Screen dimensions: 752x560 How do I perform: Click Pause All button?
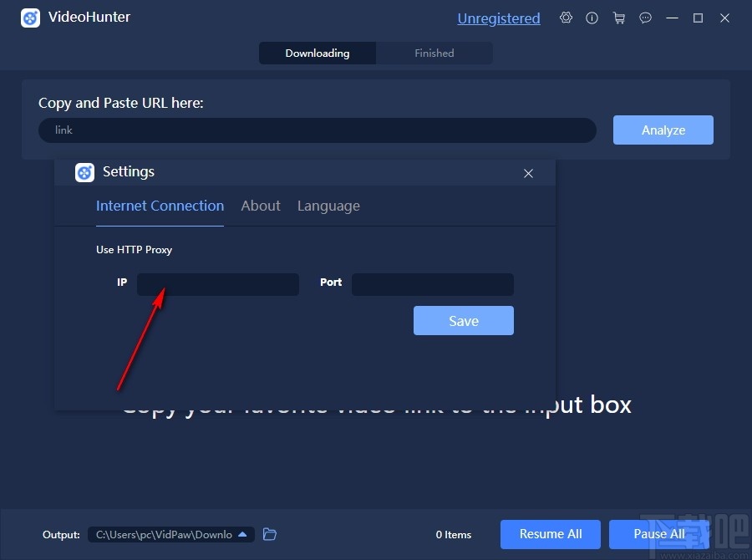(x=659, y=534)
